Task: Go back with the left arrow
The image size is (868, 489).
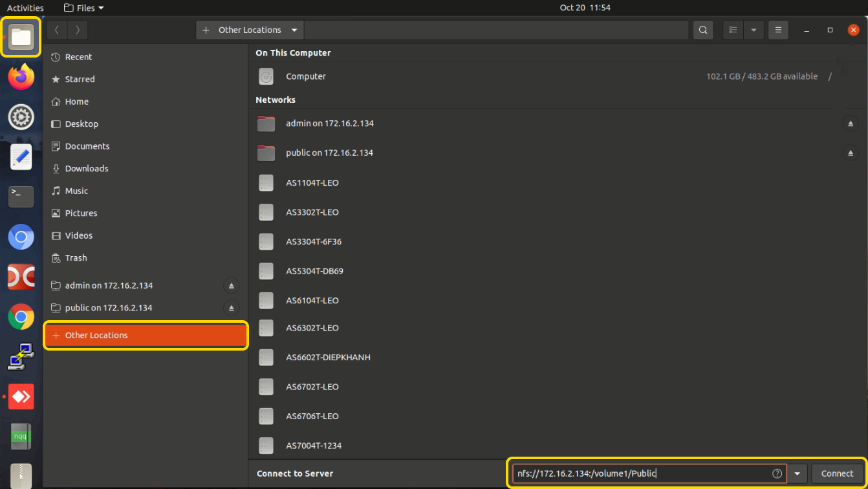Action: coord(57,30)
